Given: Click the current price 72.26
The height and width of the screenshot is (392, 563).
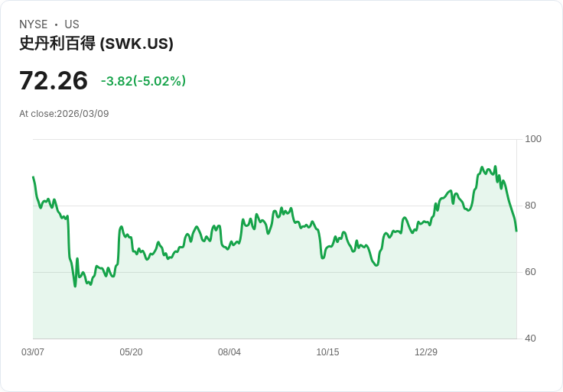Looking at the screenshot, I should click(54, 80).
